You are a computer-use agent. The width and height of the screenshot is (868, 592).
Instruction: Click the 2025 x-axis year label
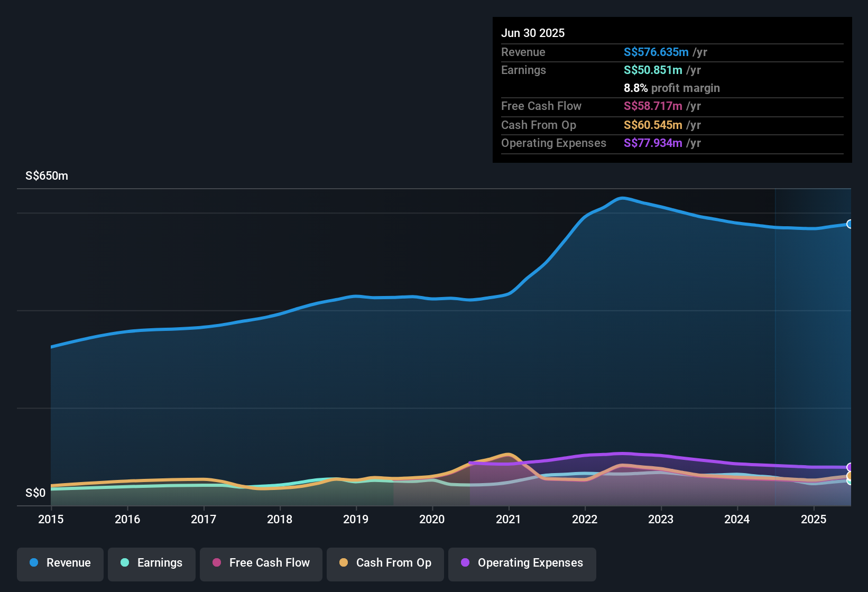pyautogui.click(x=814, y=519)
